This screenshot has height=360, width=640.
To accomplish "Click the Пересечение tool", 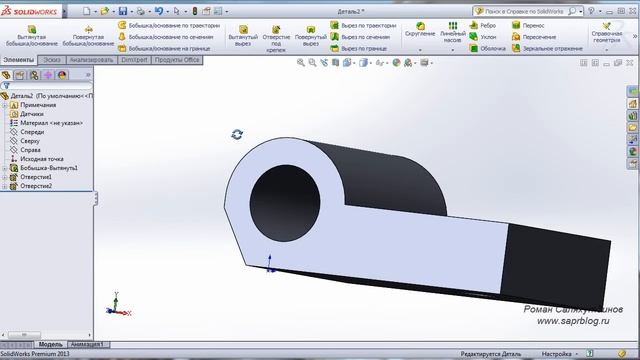I will point(534,37).
